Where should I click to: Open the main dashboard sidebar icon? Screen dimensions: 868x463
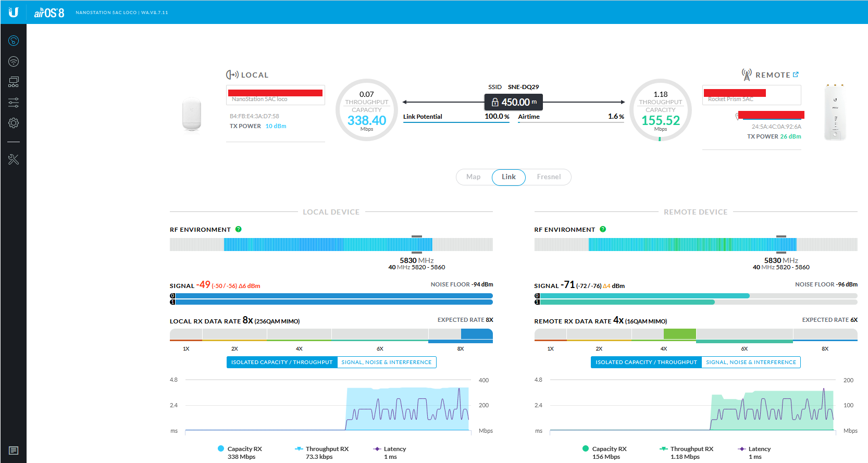pyautogui.click(x=14, y=41)
